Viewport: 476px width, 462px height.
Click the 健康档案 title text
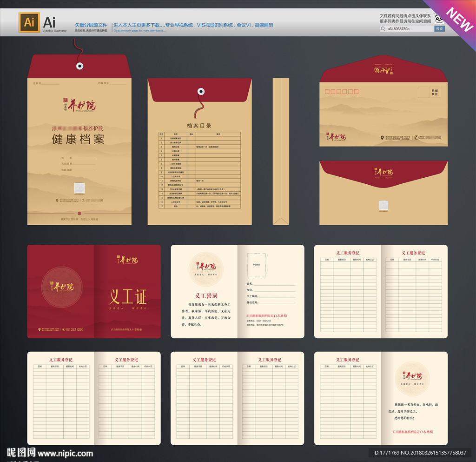point(78,139)
